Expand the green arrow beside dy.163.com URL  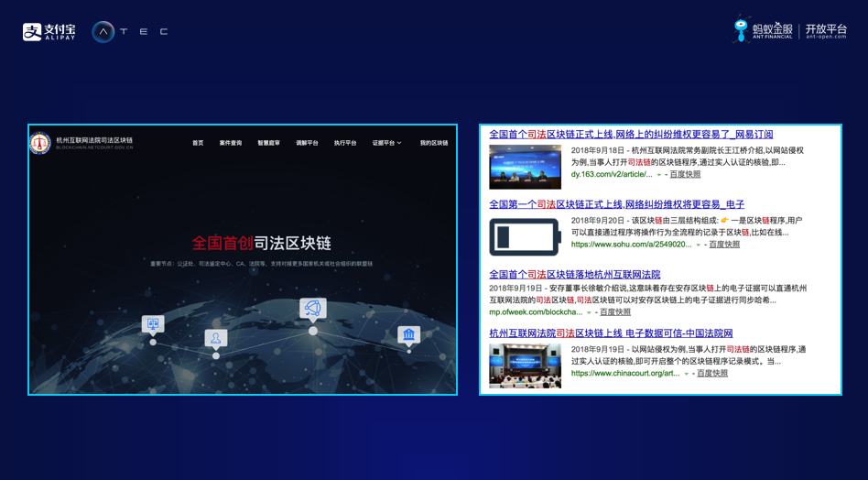(658, 175)
